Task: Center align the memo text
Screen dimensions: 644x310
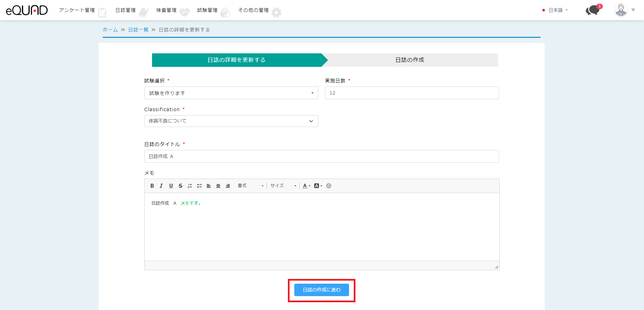Action: 218,186
